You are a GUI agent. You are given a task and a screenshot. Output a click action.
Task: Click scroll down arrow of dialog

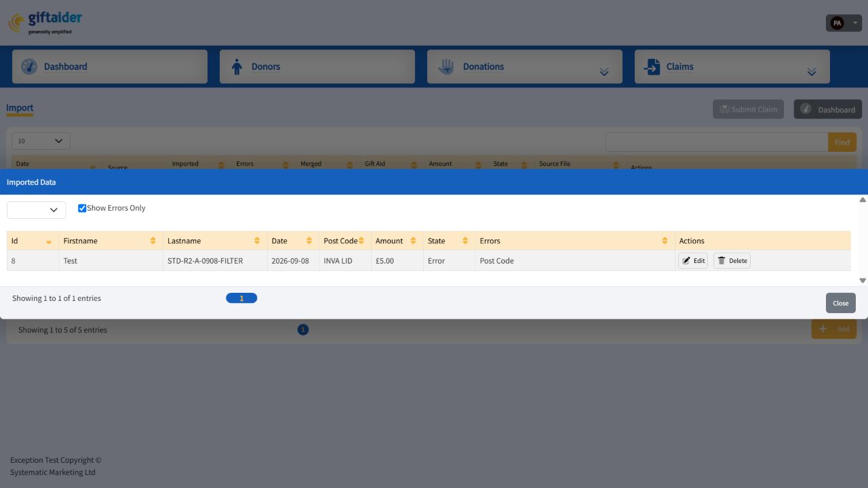point(863,281)
